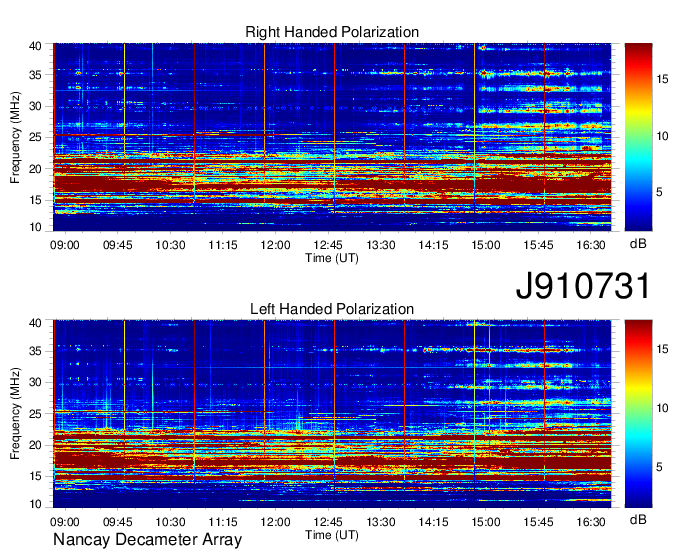Select the J910731 observation label
The width and height of the screenshot is (680, 552).
[583, 286]
